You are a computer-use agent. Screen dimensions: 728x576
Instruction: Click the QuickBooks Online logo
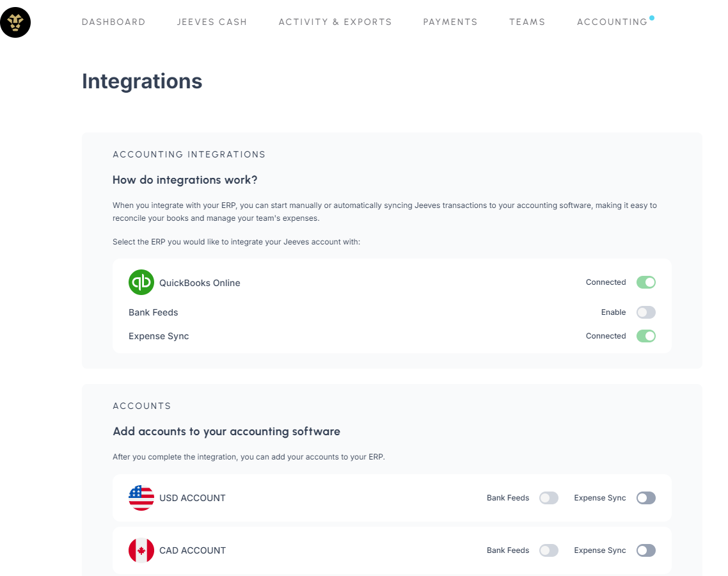click(x=141, y=282)
